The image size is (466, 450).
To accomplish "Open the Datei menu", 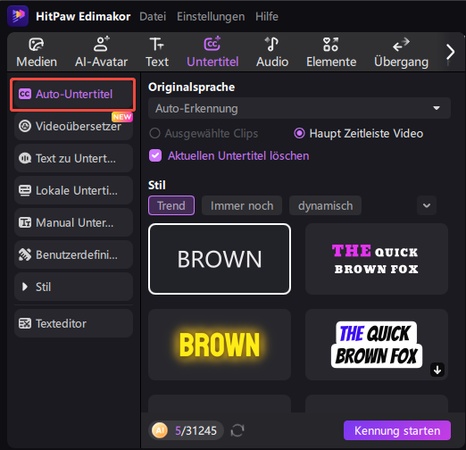I will point(153,16).
